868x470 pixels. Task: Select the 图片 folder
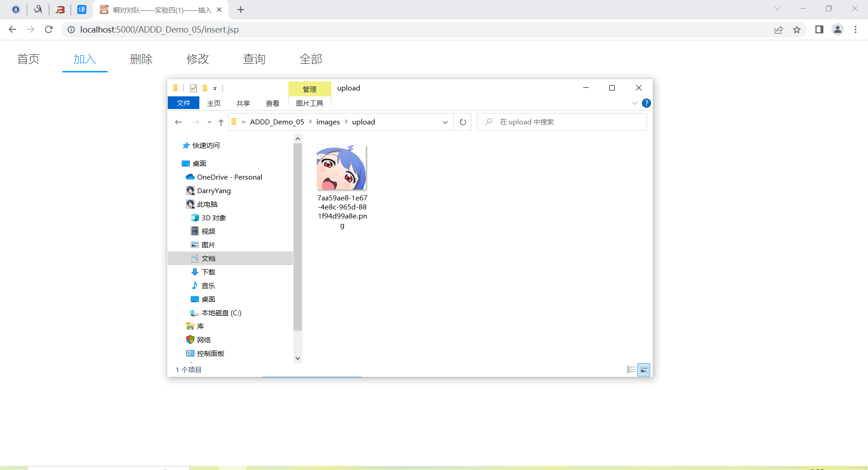(x=208, y=245)
